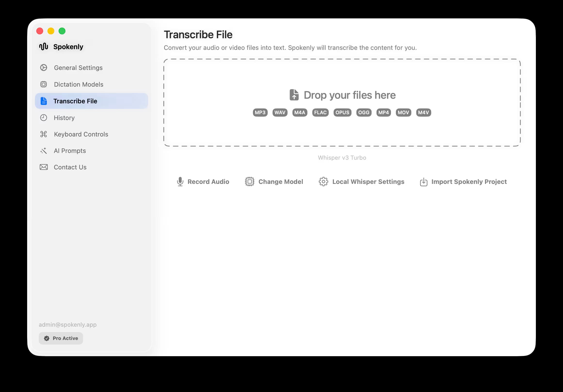This screenshot has width=563, height=392.
Task: Open Contact Us label in sidebar
Action: tap(70, 167)
